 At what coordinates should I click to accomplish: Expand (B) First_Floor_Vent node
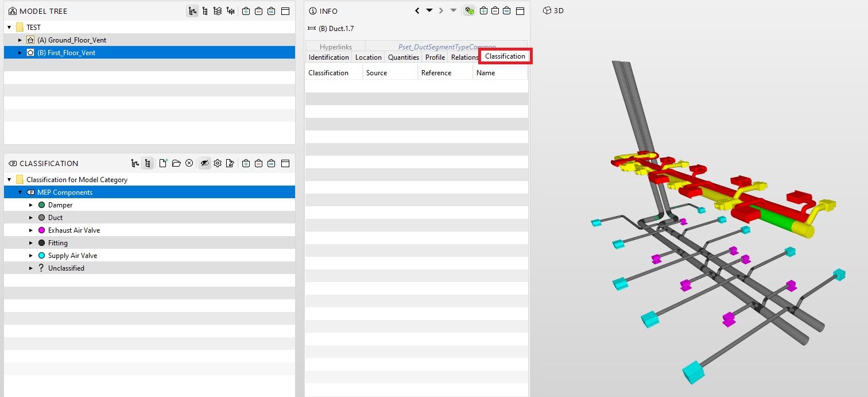(20, 52)
